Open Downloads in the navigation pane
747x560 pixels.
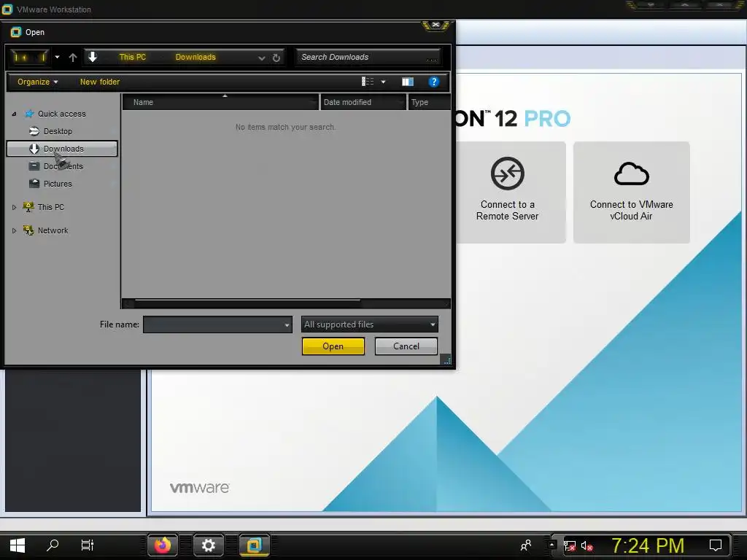click(62, 149)
